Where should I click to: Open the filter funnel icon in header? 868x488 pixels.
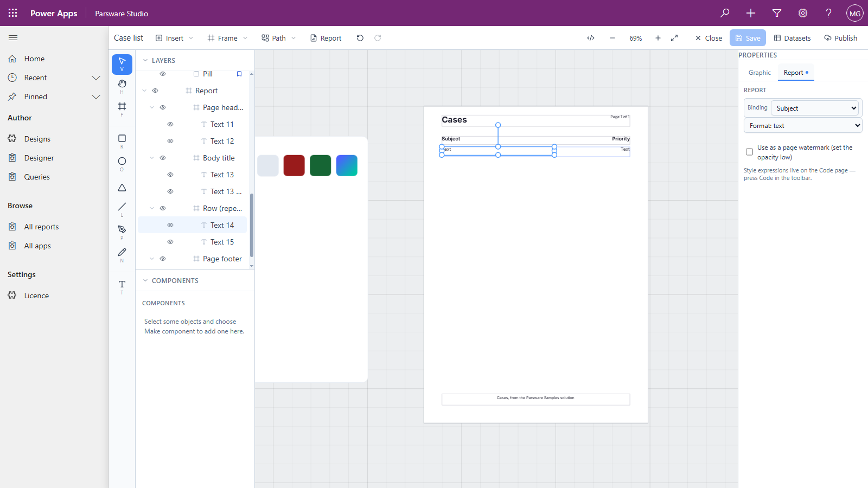point(777,13)
